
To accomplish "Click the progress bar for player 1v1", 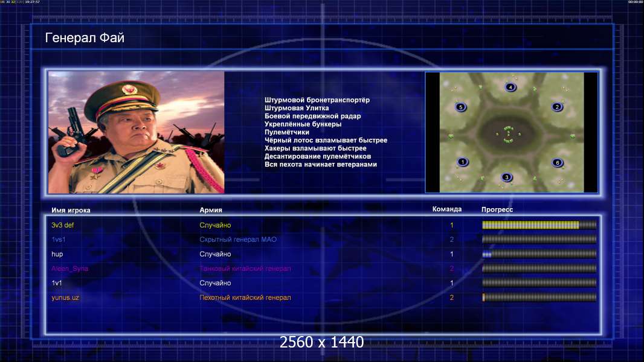I will point(539,283).
